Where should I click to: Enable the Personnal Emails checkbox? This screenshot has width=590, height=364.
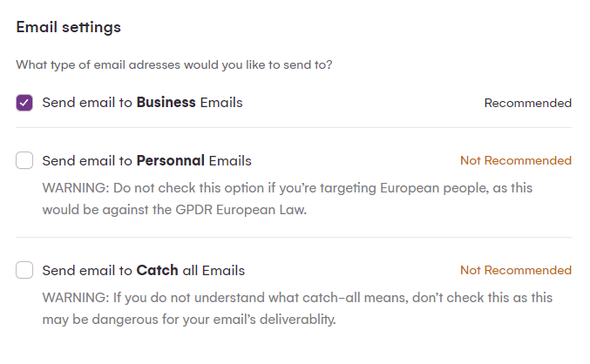24,160
